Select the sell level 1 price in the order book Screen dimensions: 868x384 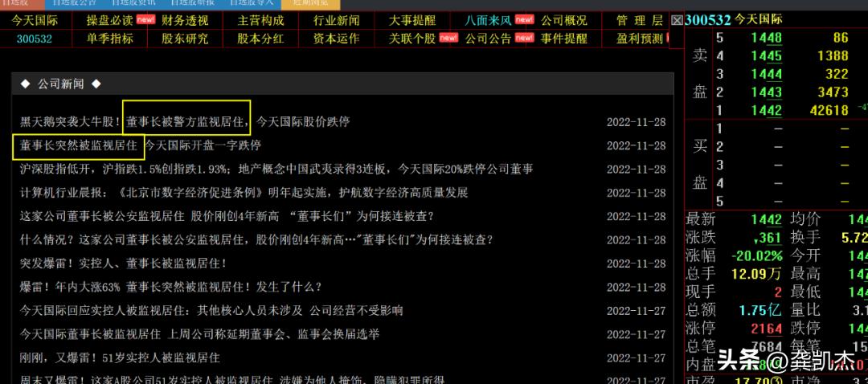(x=767, y=110)
